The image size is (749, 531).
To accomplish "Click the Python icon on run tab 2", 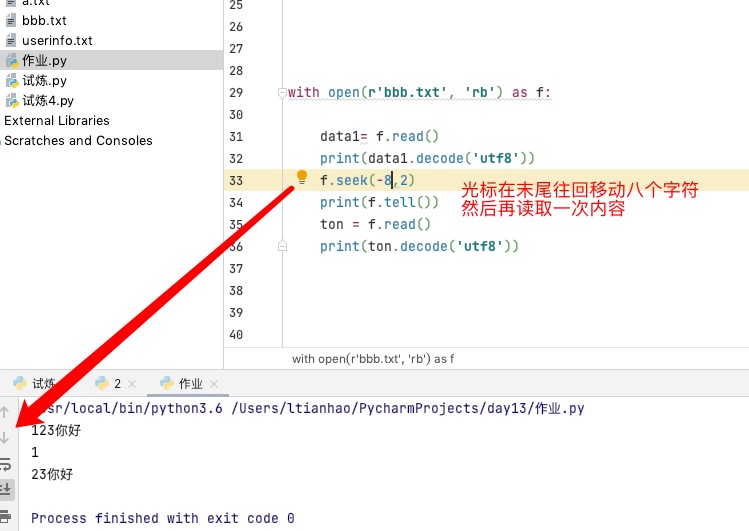I will tap(102, 383).
